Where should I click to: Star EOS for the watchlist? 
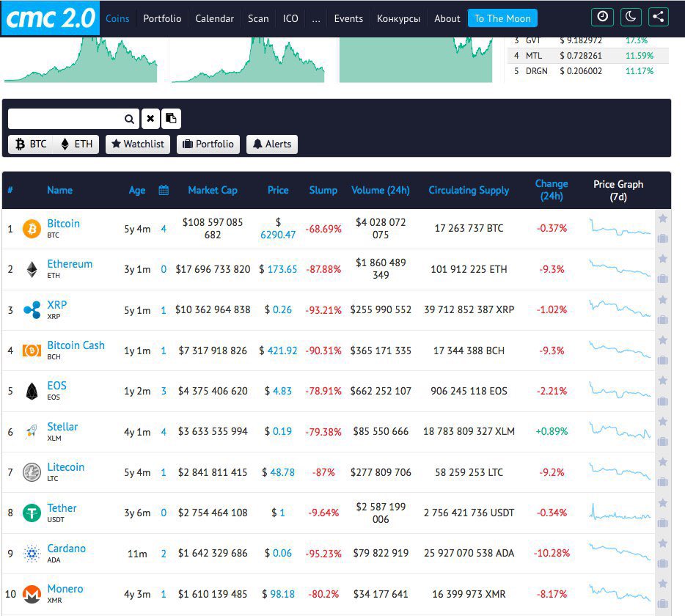[663, 381]
